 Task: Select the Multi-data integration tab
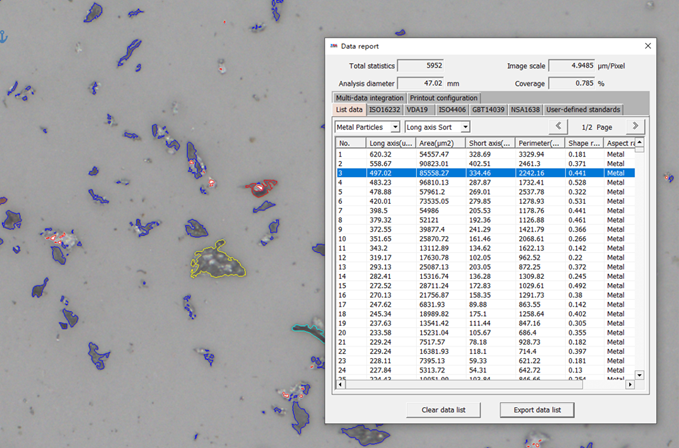(x=370, y=98)
